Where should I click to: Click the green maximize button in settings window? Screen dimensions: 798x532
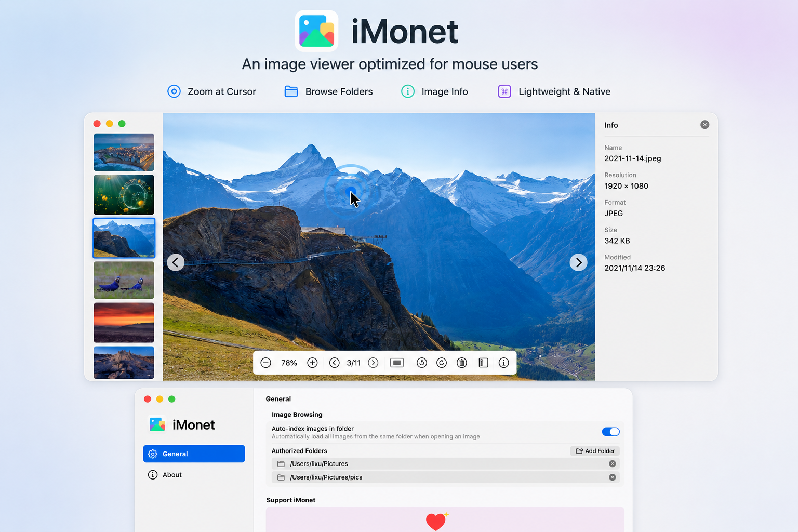(x=172, y=399)
